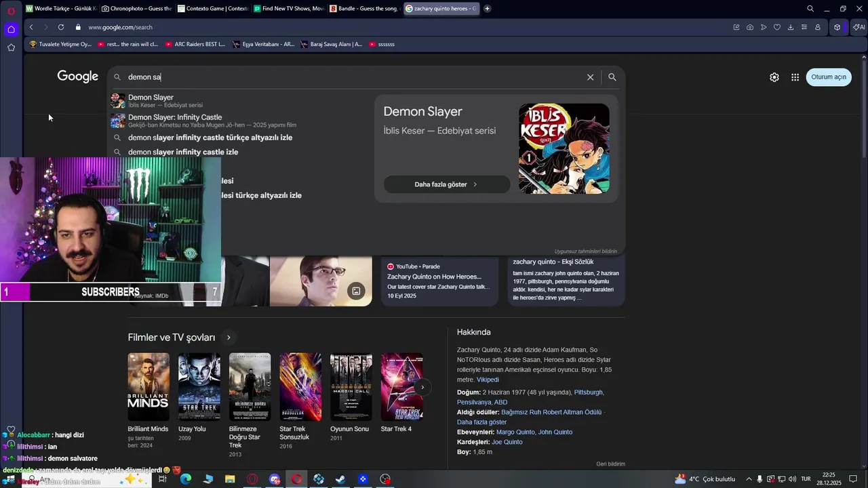Go back with the browser back arrow
Image resolution: width=868 pixels, height=488 pixels.
[31, 27]
